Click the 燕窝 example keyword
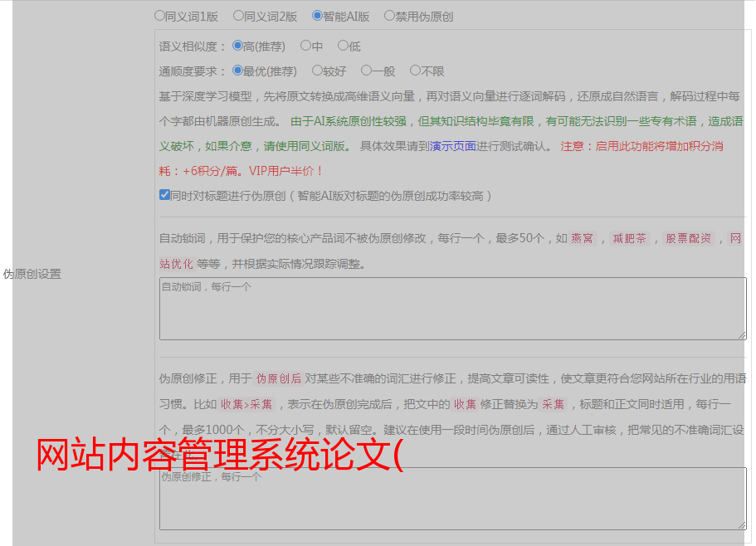 (x=582, y=238)
